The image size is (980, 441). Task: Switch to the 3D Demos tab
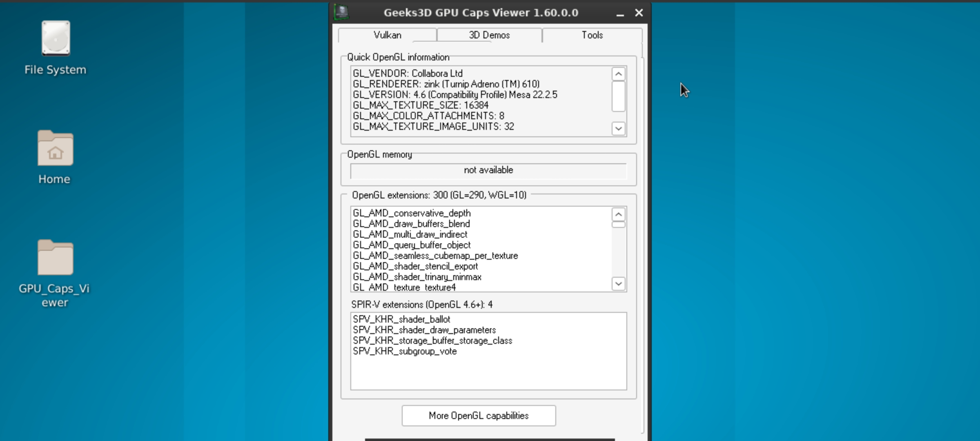click(489, 35)
